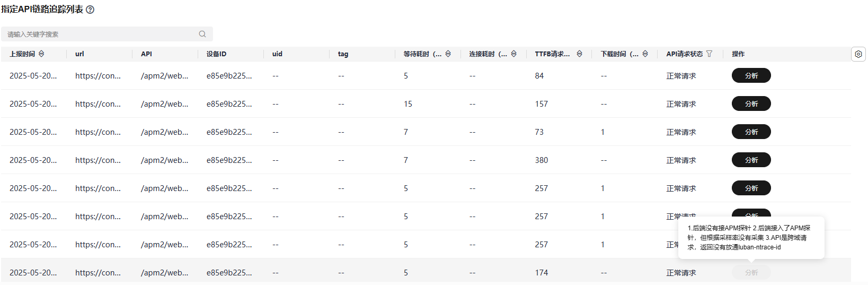Sort by TTFB请求 column icon
Image resolution: width=868 pixels, height=285 pixels.
click(x=579, y=54)
